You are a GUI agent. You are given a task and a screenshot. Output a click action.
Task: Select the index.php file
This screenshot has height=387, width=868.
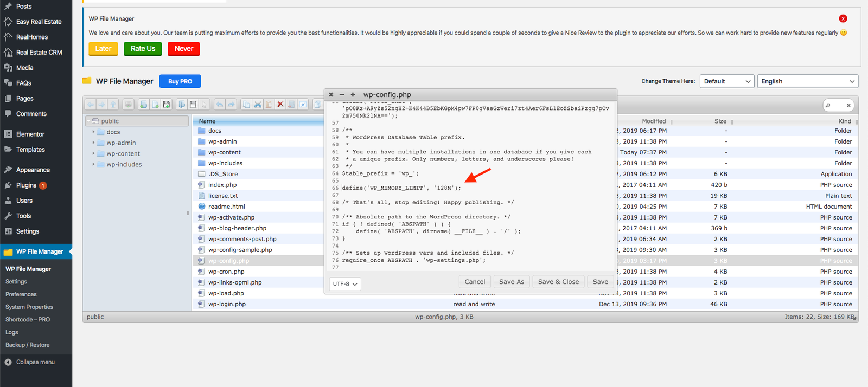click(222, 185)
